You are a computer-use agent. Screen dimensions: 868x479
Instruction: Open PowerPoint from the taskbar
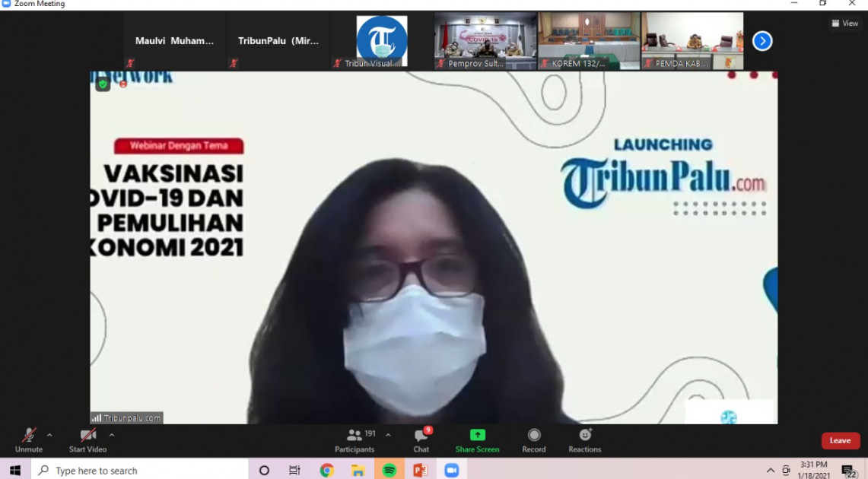point(420,470)
